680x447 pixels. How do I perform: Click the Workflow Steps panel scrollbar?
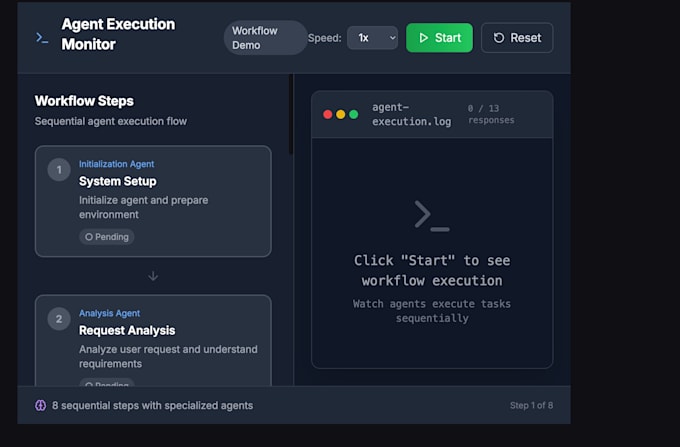[x=291, y=114]
